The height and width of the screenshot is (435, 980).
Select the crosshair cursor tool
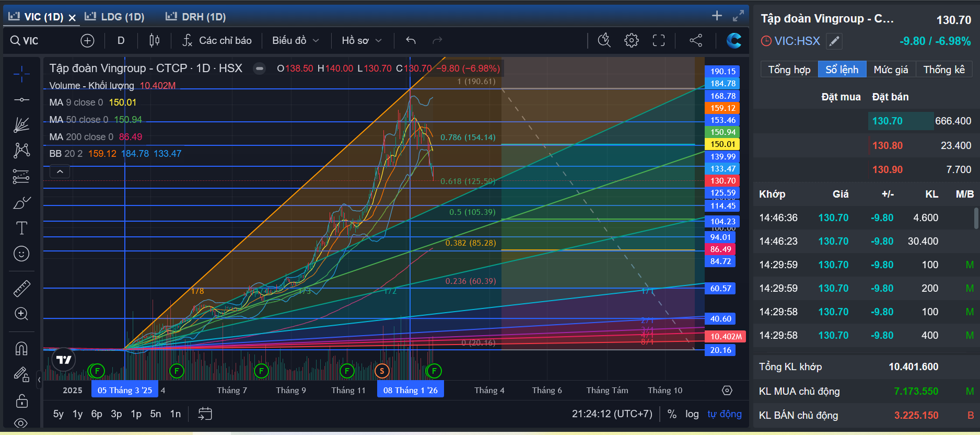click(21, 75)
